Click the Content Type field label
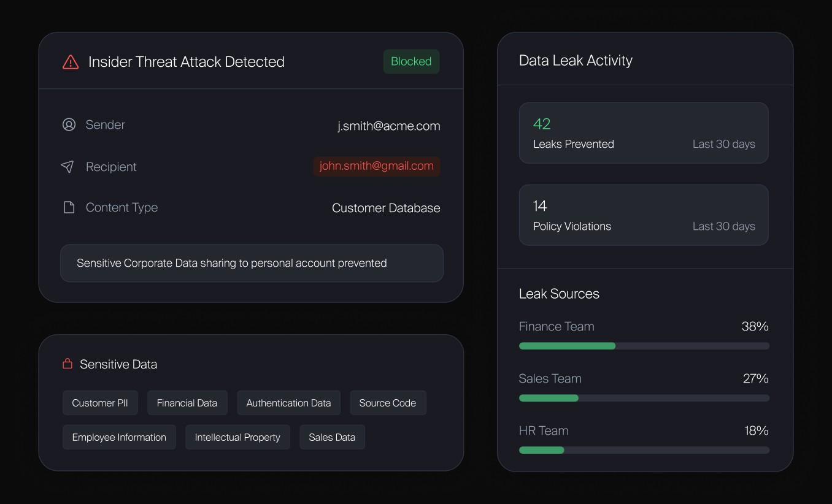 (121, 207)
